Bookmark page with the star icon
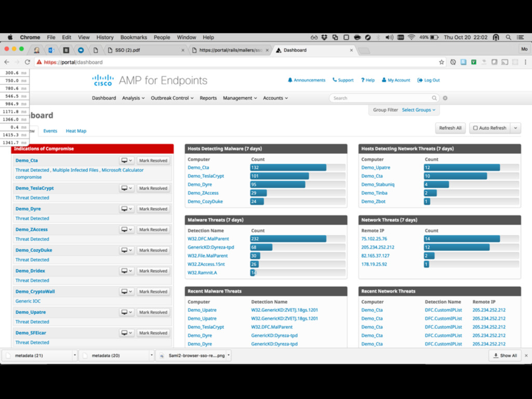532x399 pixels. pos(442,62)
